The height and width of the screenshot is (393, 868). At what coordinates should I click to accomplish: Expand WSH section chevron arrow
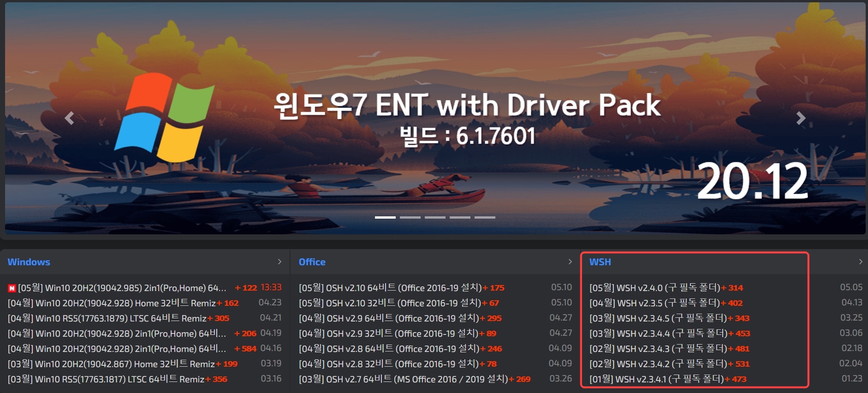click(x=861, y=262)
